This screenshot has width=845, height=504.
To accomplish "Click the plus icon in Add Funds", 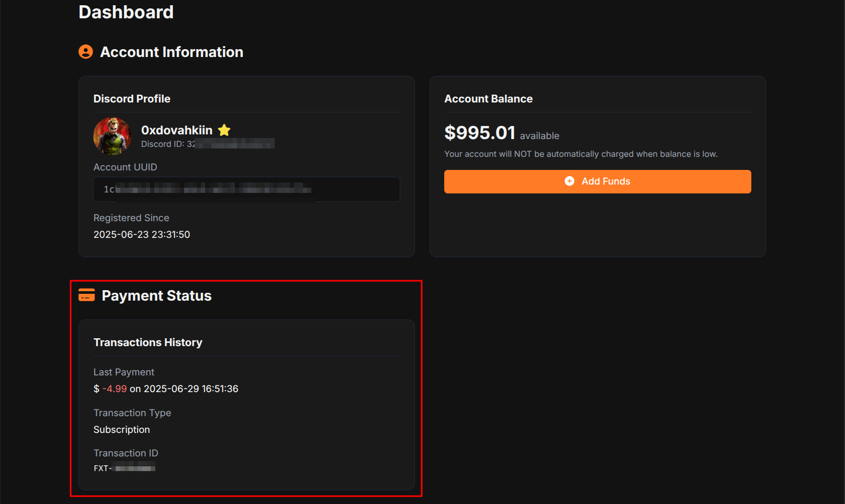I will pyautogui.click(x=569, y=181).
